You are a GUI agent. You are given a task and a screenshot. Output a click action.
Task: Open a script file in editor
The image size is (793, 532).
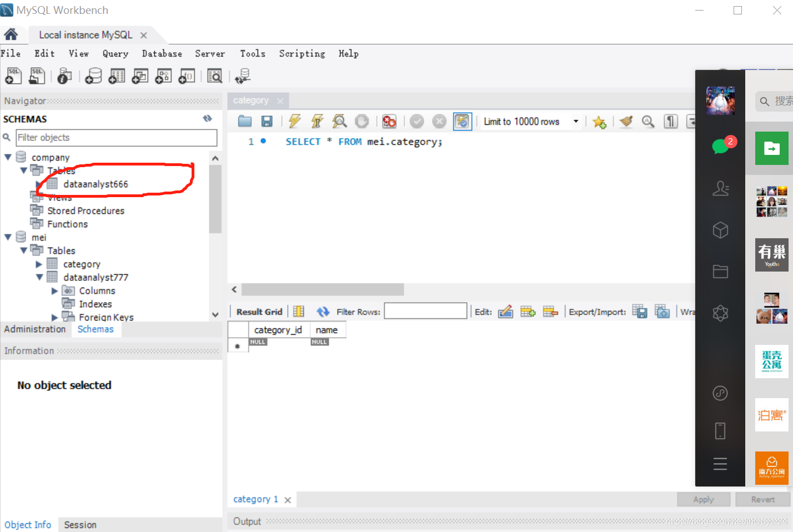pyautogui.click(x=245, y=121)
